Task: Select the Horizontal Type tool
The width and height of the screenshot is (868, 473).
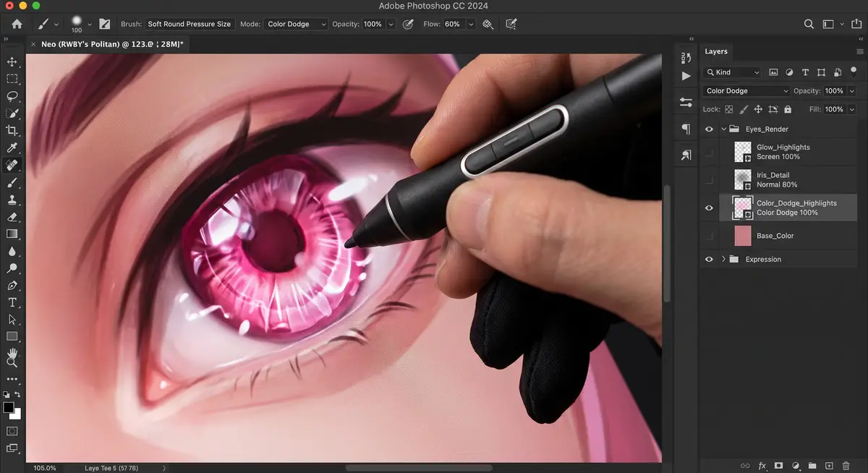Action: click(x=12, y=302)
